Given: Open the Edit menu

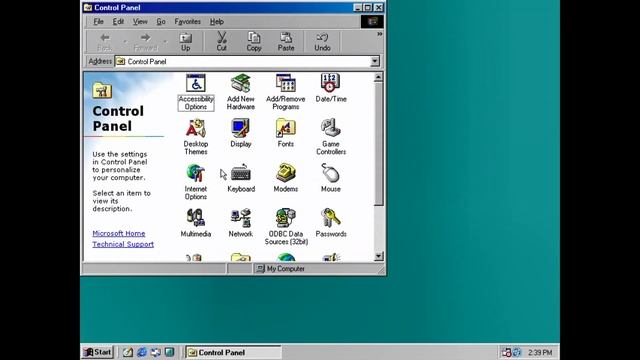Looking at the screenshot, I should point(118,22).
